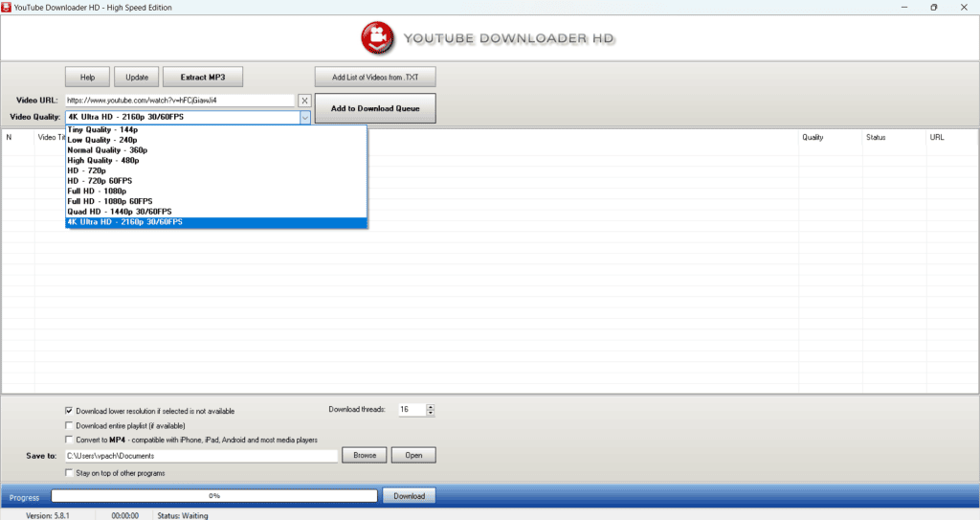
Task: Click the progress bar showing 0%
Action: pyautogui.click(x=214, y=496)
